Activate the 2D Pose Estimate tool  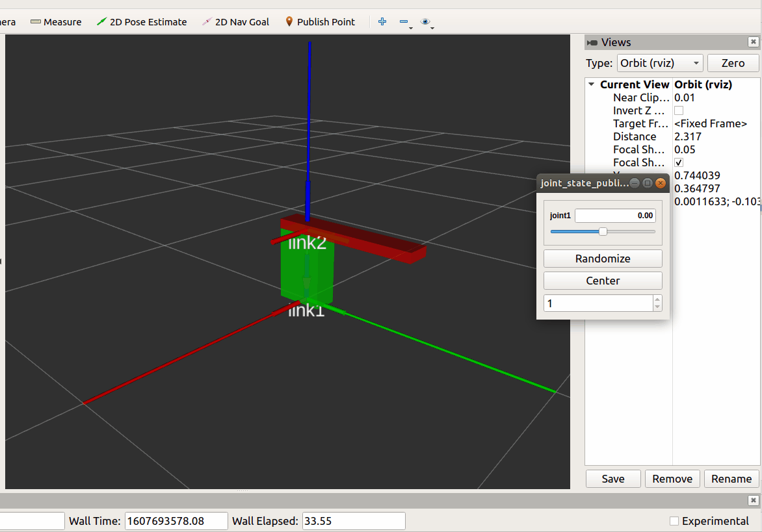tap(142, 21)
